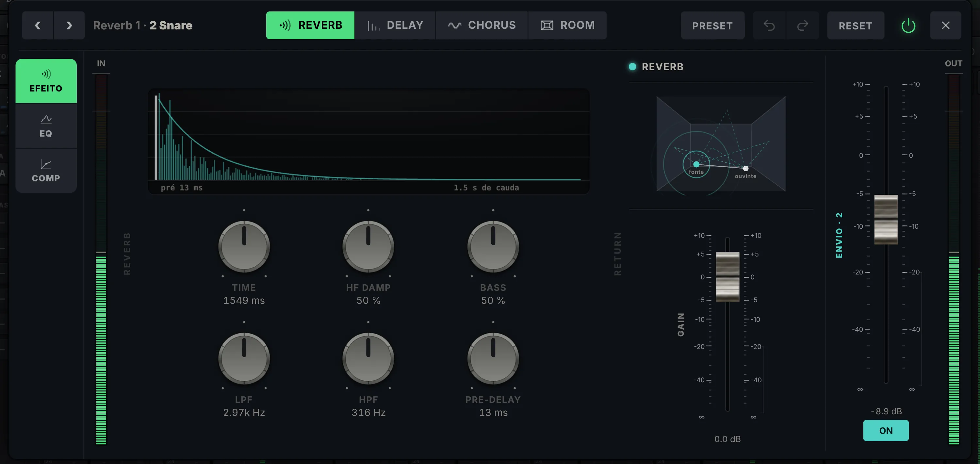
Task: Switch to the DELAY tab
Action: click(x=395, y=25)
